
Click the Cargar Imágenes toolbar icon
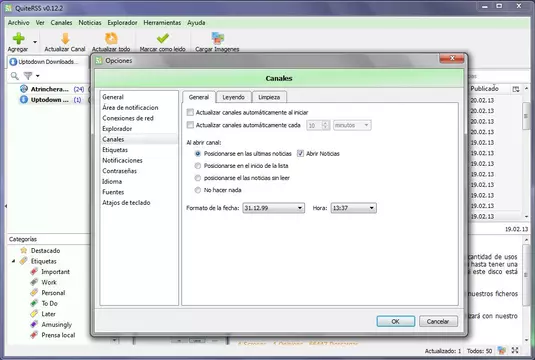(217, 38)
